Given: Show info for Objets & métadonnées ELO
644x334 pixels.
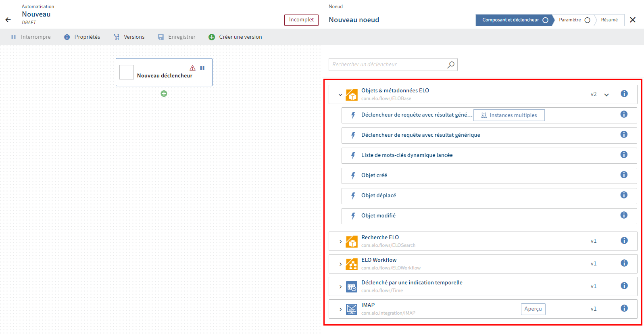Looking at the screenshot, I should [624, 94].
